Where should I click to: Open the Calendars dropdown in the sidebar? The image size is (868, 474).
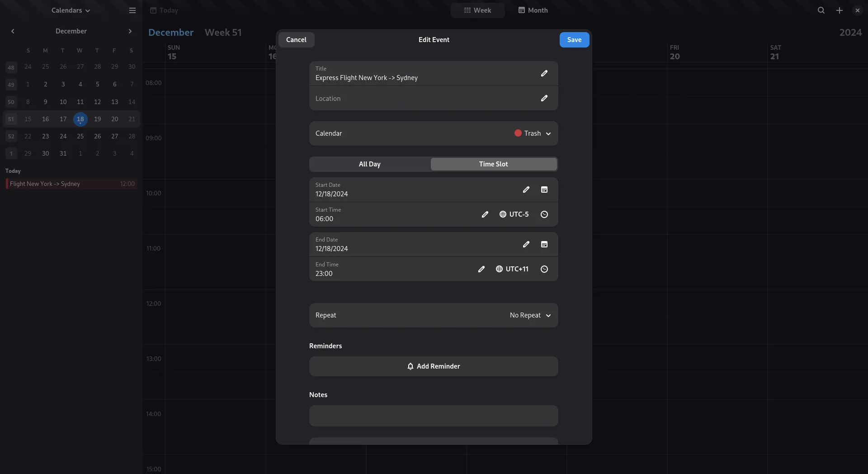[x=71, y=10]
